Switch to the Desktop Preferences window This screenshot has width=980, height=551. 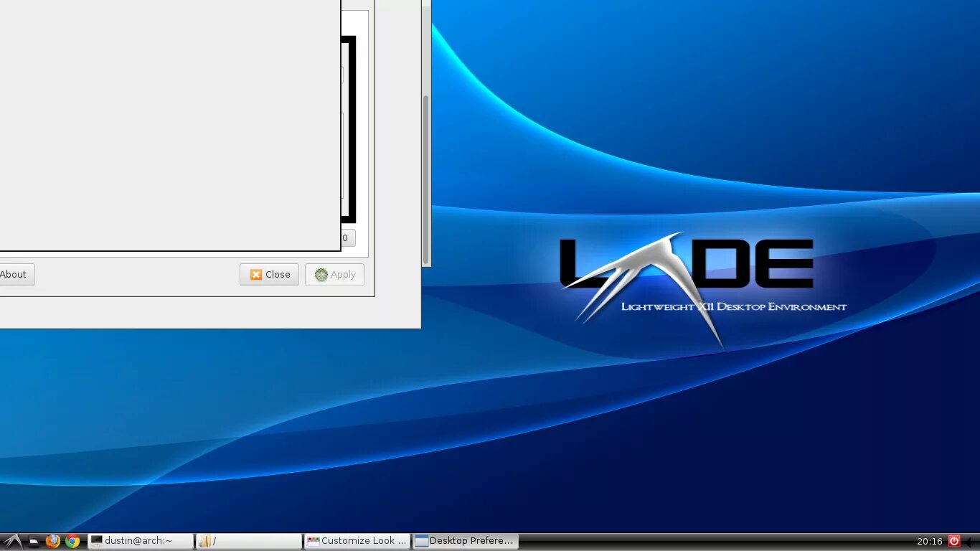point(466,541)
